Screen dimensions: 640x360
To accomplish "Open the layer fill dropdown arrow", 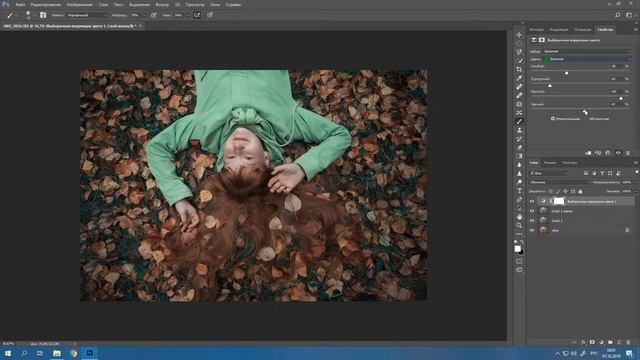I will [635, 191].
